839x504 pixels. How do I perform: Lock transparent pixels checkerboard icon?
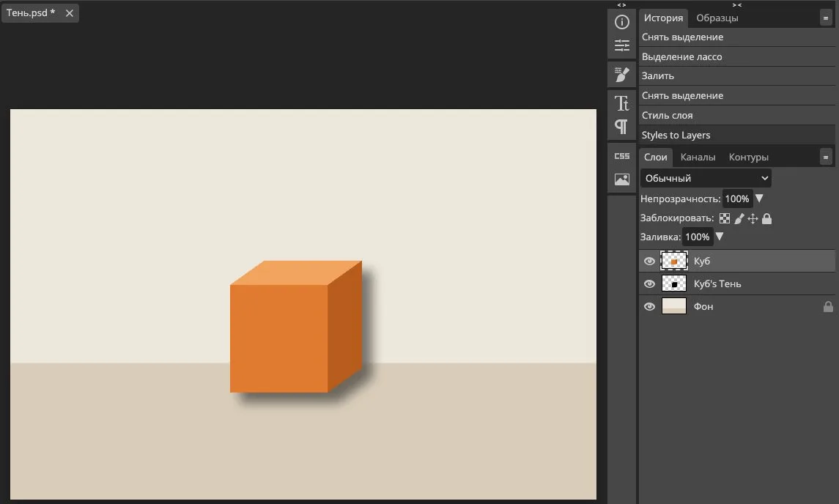725,218
